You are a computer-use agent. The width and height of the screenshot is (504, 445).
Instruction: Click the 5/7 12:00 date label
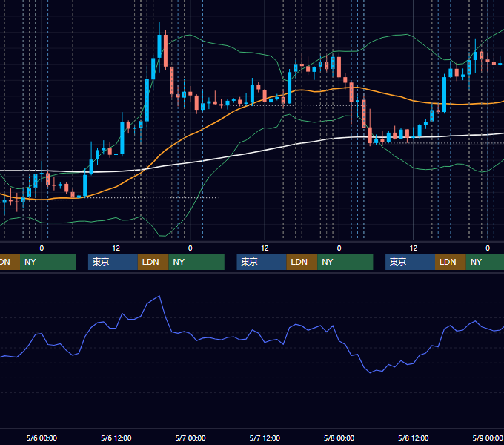(265, 438)
